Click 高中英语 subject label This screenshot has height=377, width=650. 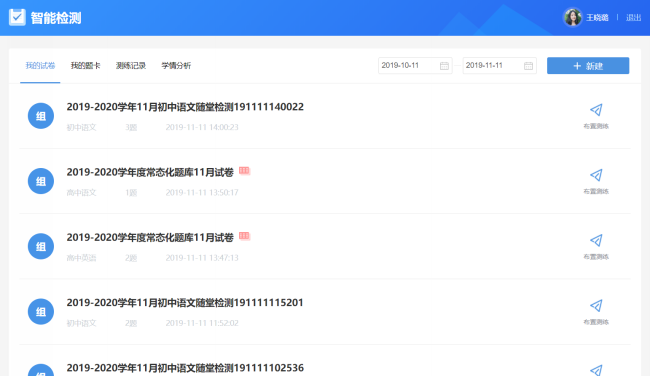tap(81, 258)
